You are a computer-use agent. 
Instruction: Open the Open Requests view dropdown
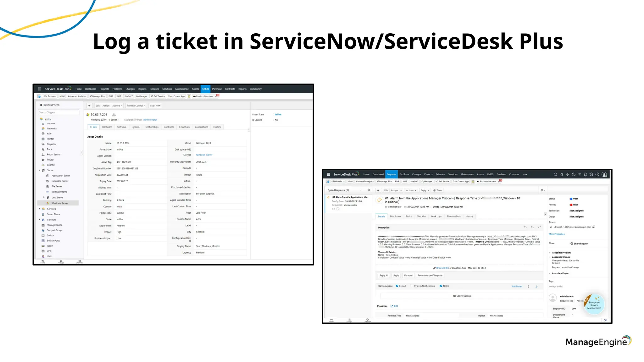tap(361, 190)
